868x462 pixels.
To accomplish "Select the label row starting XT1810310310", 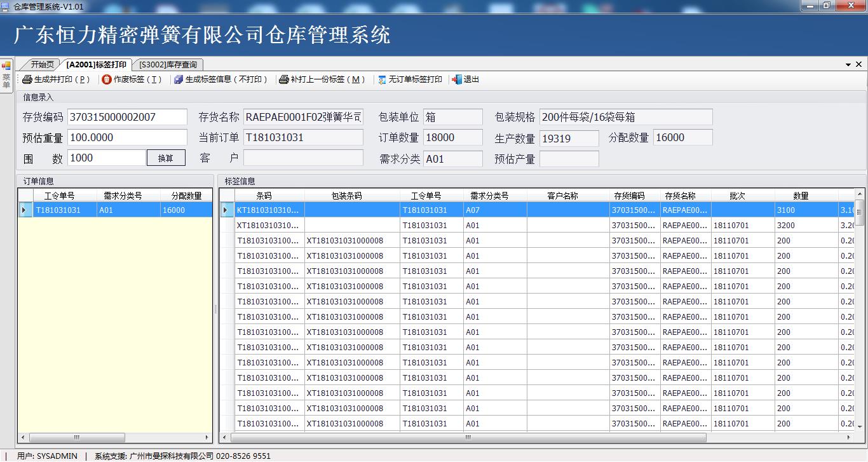I will 538,225.
